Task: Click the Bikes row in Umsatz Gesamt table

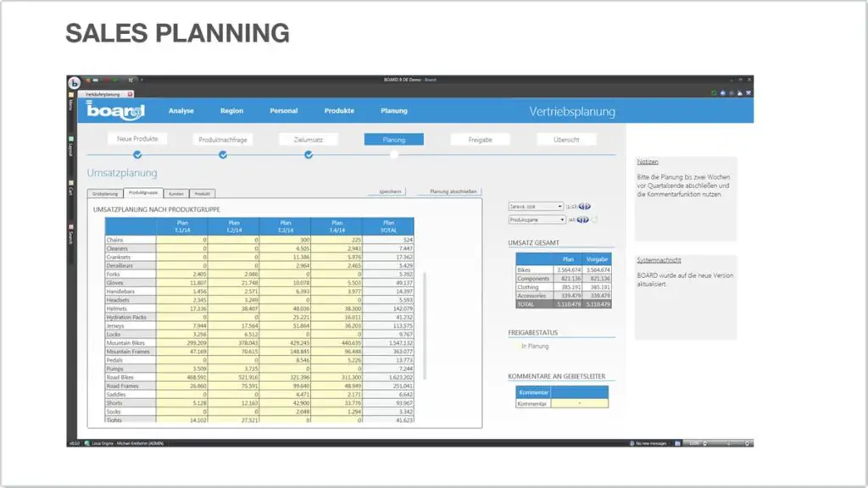Action: pos(564,270)
